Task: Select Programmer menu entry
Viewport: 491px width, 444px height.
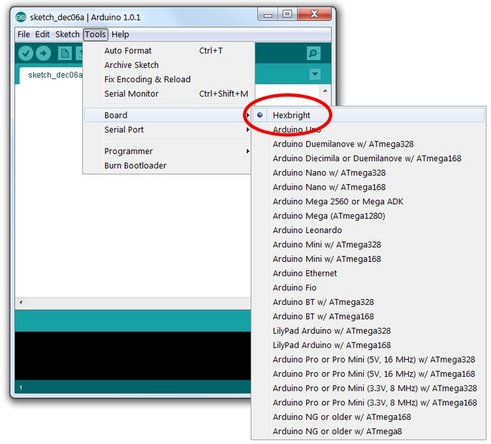Action: [168, 151]
